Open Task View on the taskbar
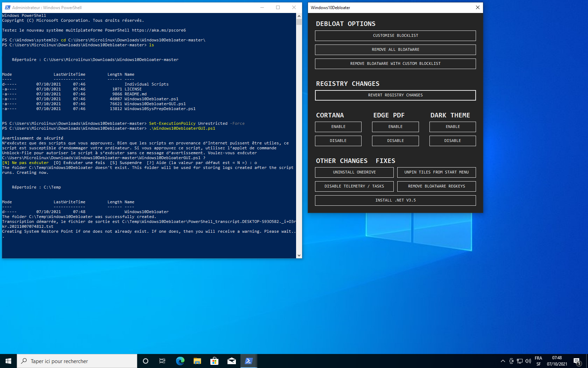Image resolution: width=588 pixels, height=368 pixels. (162, 361)
